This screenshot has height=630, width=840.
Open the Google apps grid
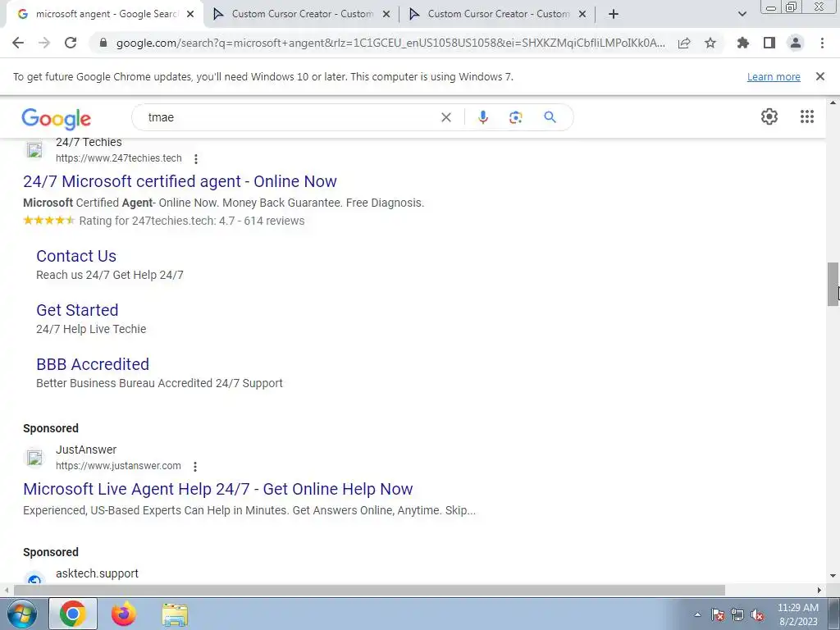click(807, 116)
